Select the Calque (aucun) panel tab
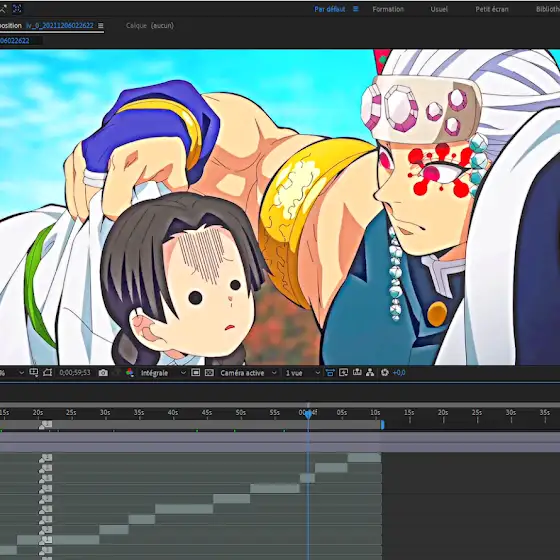Viewport: 560px width, 560px height. pos(150,26)
